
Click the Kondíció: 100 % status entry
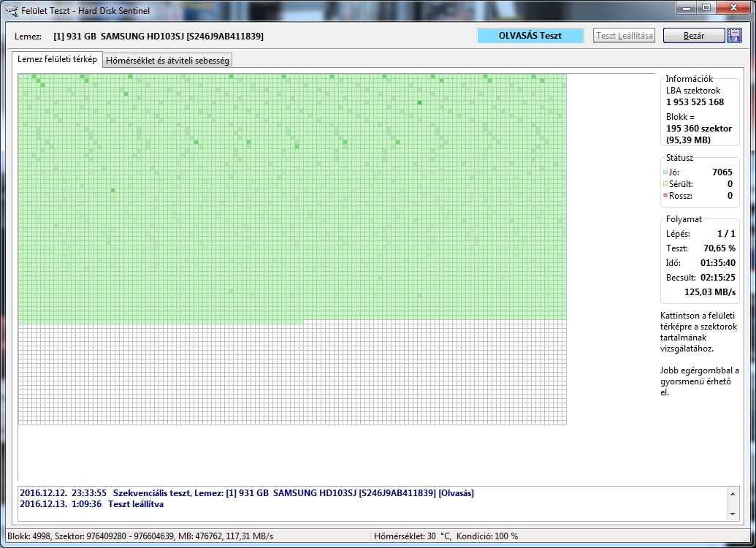point(487,536)
